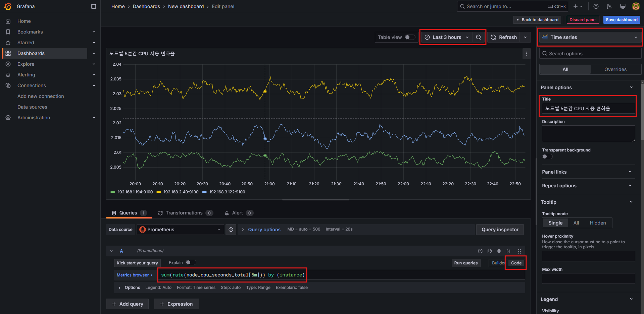Switch query editor to Builder mode

(498, 263)
